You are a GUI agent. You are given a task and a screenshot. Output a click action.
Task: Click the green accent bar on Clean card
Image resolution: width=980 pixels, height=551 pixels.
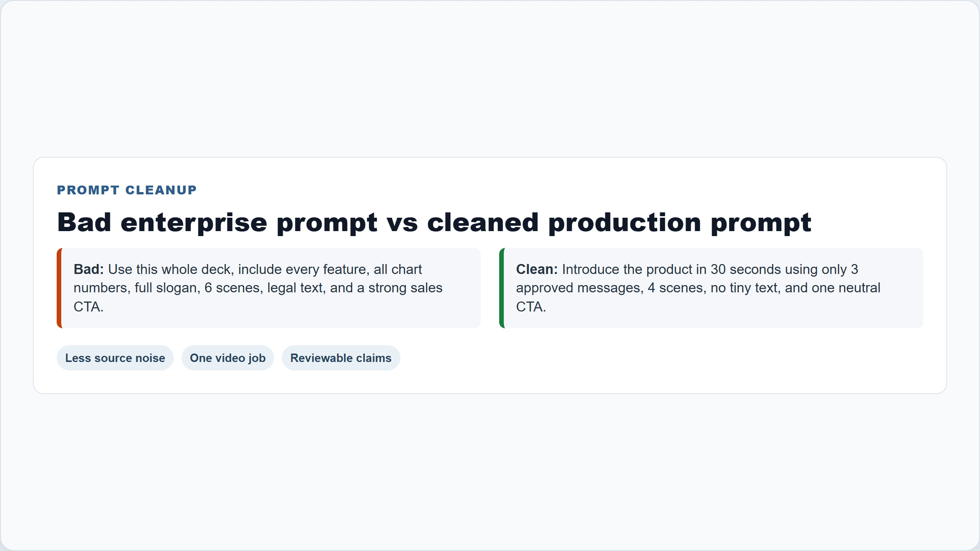coord(502,288)
